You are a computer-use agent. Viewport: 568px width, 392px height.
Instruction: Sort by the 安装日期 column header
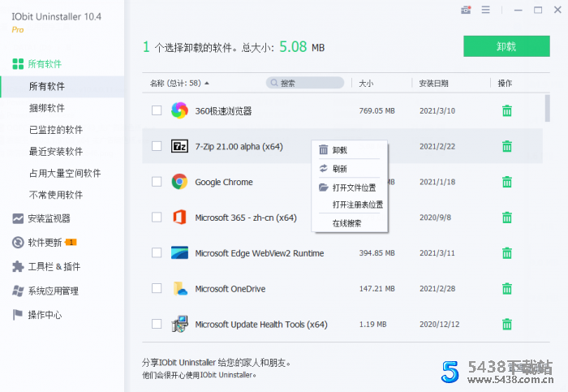pos(433,84)
